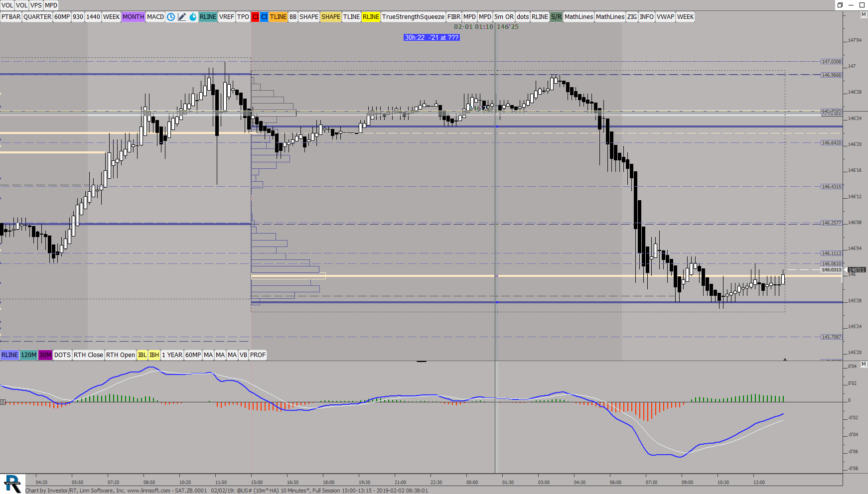Click the 930 toolbar button
Viewport: 868px width, 494px height.
[x=78, y=17]
